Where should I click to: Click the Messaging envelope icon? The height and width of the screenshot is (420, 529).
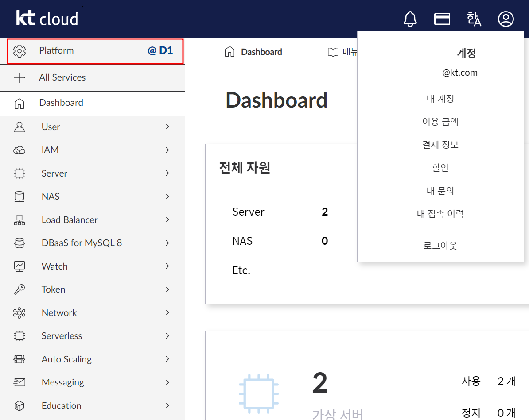tap(19, 382)
